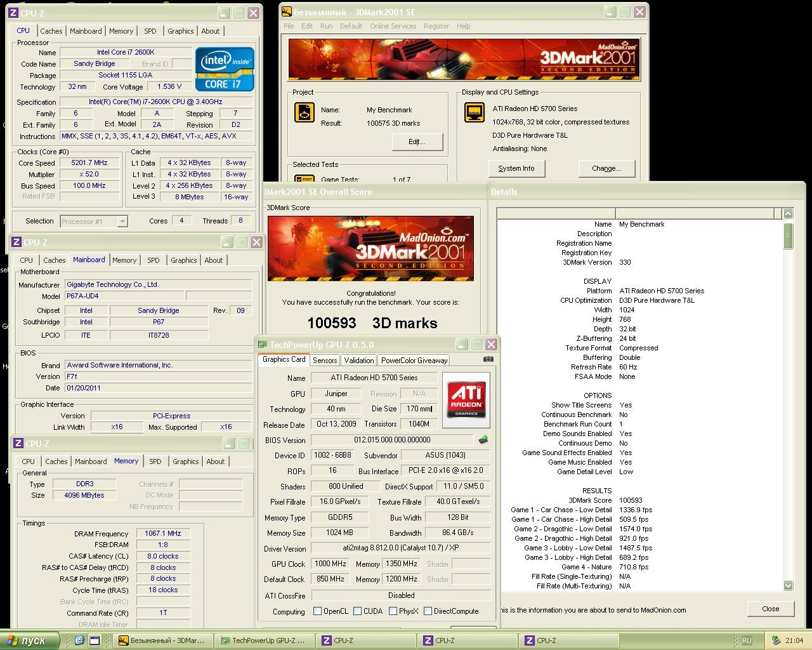The height and width of the screenshot is (650, 812).
Task: Click the Mainboard model P67A-UD4 value
Action: (124, 296)
